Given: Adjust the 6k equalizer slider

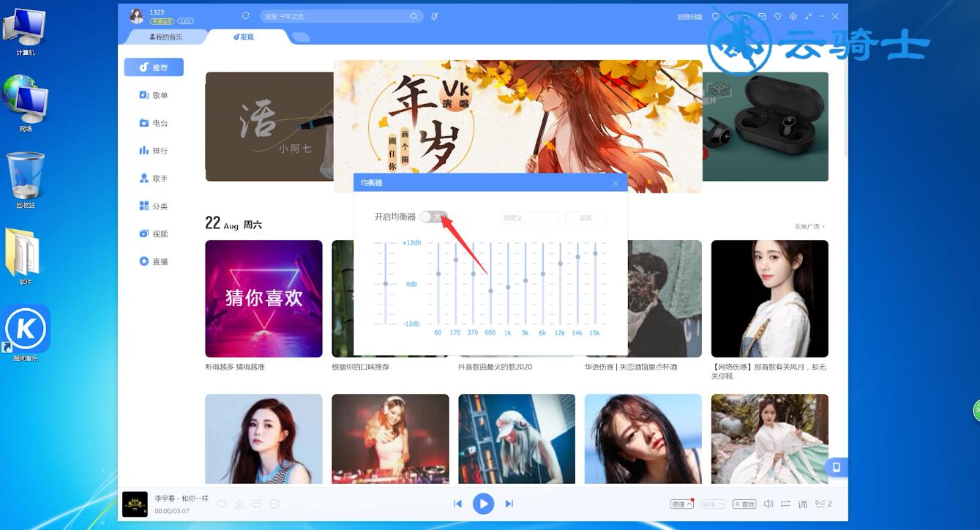Looking at the screenshot, I should tap(542, 283).
